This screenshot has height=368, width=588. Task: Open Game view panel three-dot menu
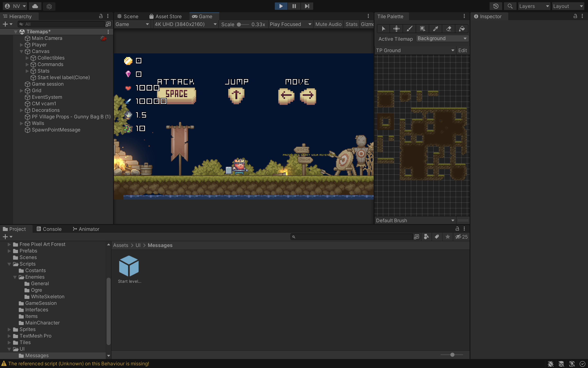point(368,16)
